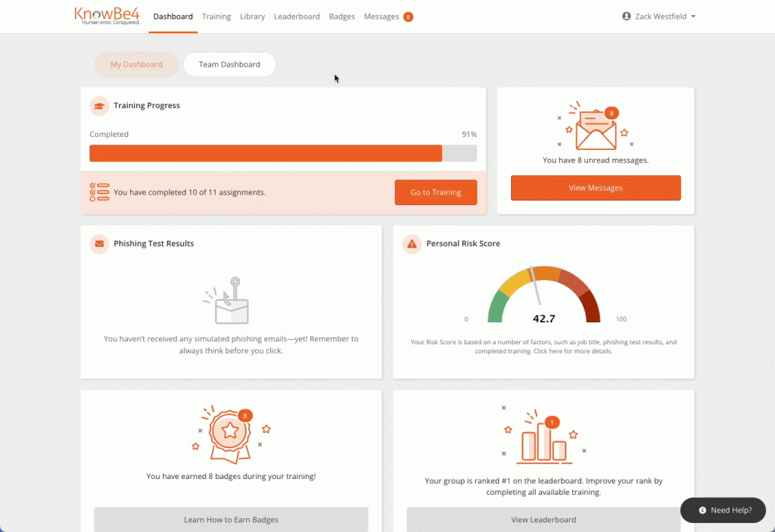The height and width of the screenshot is (532, 775).
Task: Select the My Dashboard view
Action: click(136, 64)
